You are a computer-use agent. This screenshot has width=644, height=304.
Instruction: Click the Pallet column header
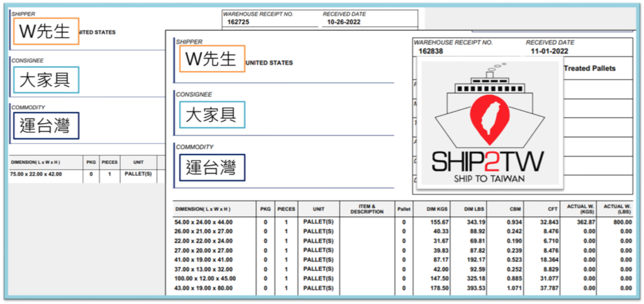point(404,209)
